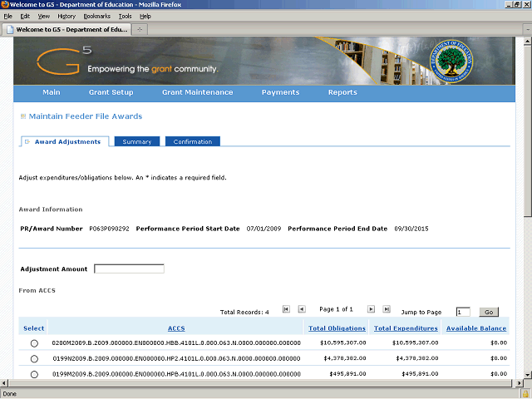
Task: Sort by Available Balance column
Action: (476, 328)
